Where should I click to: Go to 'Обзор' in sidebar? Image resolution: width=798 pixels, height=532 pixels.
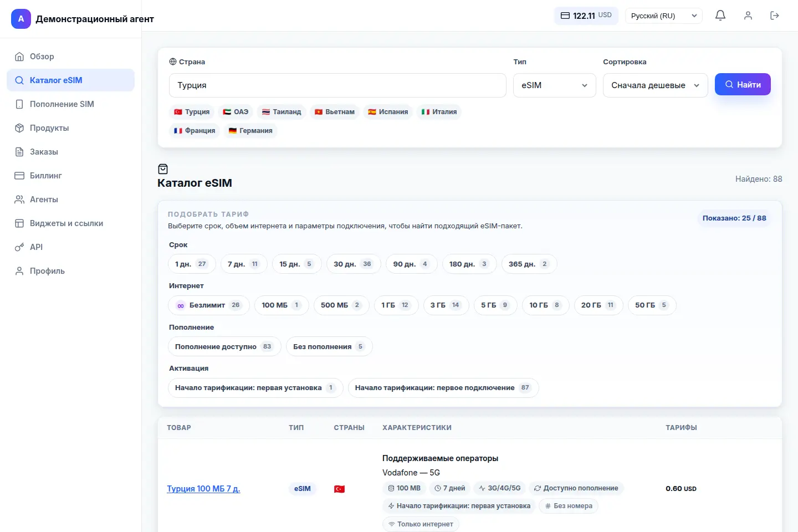(70, 57)
